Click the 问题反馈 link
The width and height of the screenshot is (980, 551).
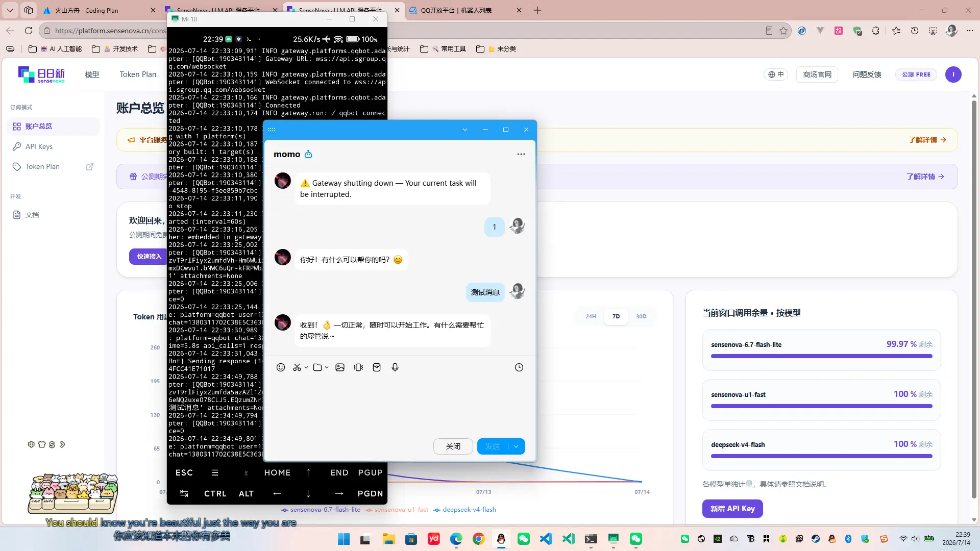(x=867, y=74)
